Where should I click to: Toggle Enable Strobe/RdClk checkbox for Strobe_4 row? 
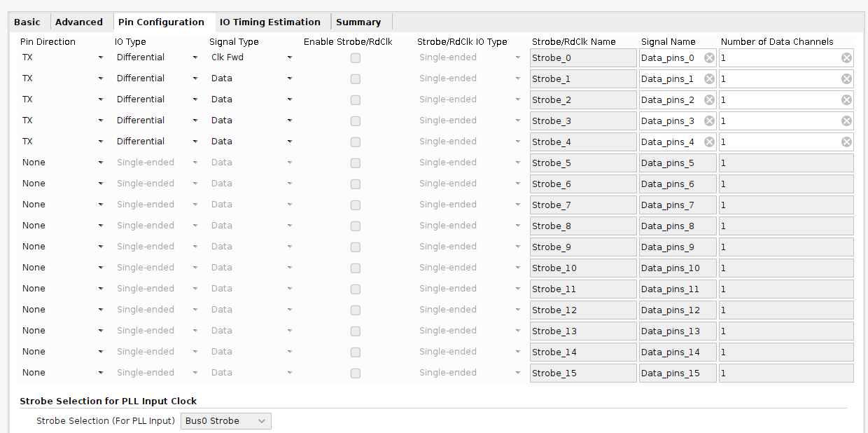coord(356,142)
